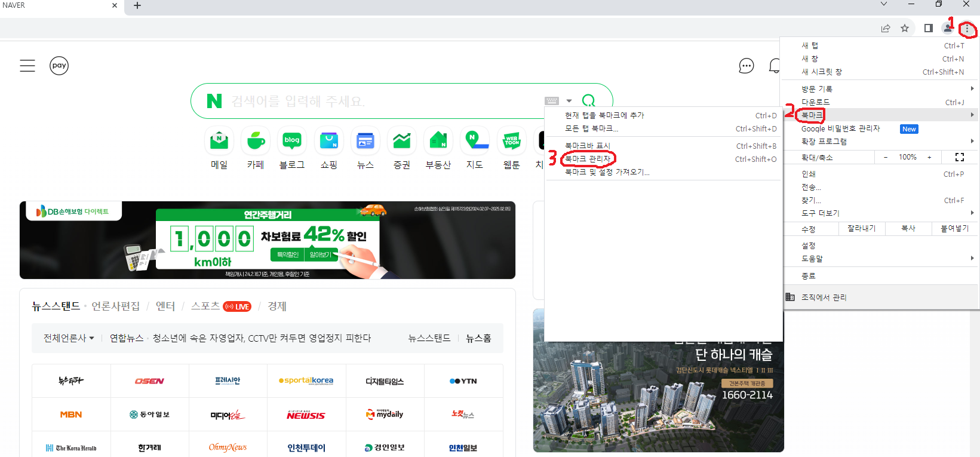The width and height of the screenshot is (980, 457).
Task: Click 복사 edit button
Action: pyautogui.click(x=908, y=229)
